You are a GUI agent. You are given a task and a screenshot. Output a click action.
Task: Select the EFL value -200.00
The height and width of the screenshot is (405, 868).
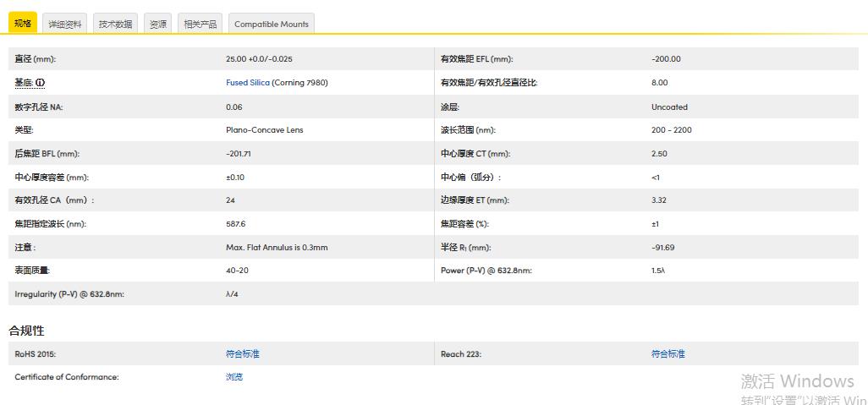pos(666,59)
